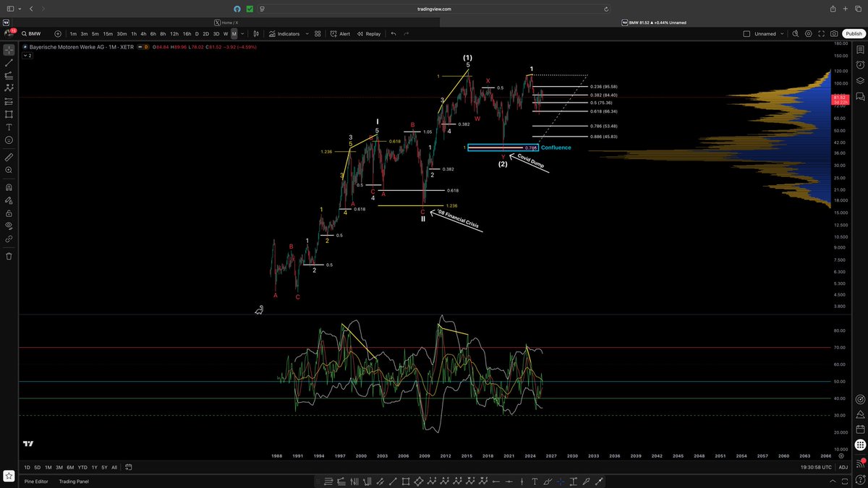This screenshot has height=488, width=868.
Task: Select the ruler measure tool
Action: [x=9, y=157]
